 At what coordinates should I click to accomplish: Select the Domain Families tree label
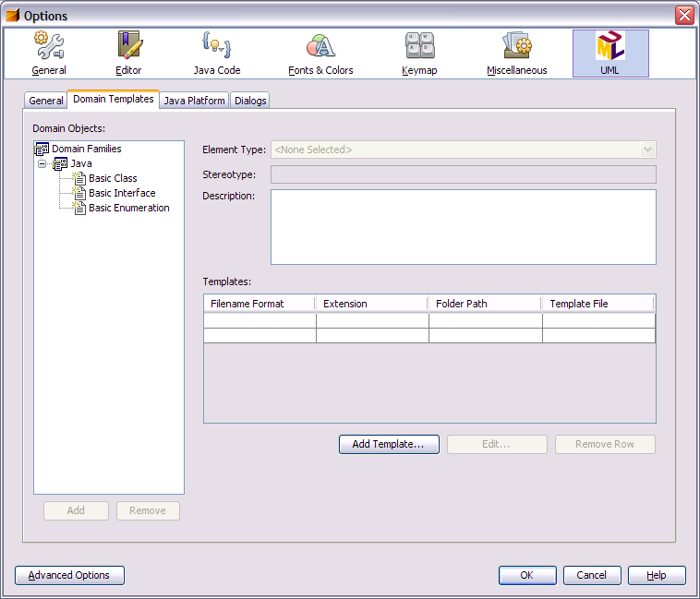tap(87, 149)
